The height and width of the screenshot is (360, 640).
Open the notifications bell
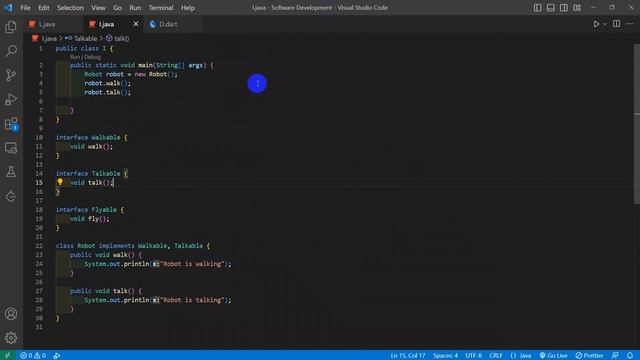coord(630,355)
